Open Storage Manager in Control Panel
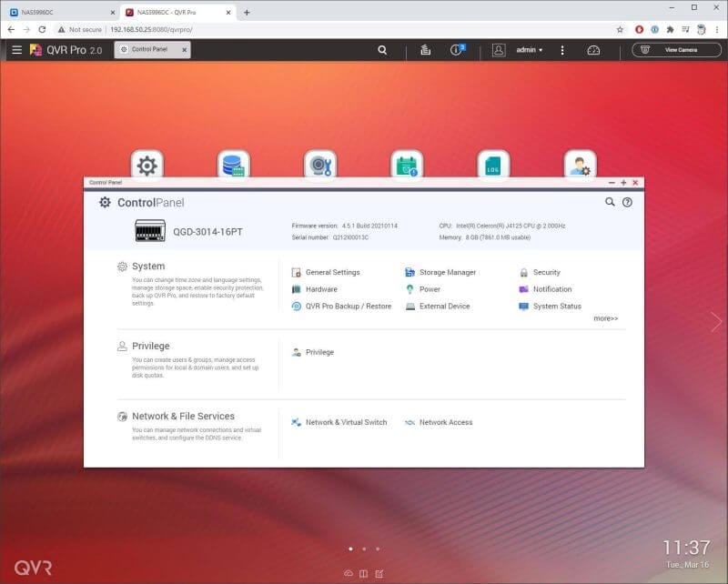 [447, 272]
